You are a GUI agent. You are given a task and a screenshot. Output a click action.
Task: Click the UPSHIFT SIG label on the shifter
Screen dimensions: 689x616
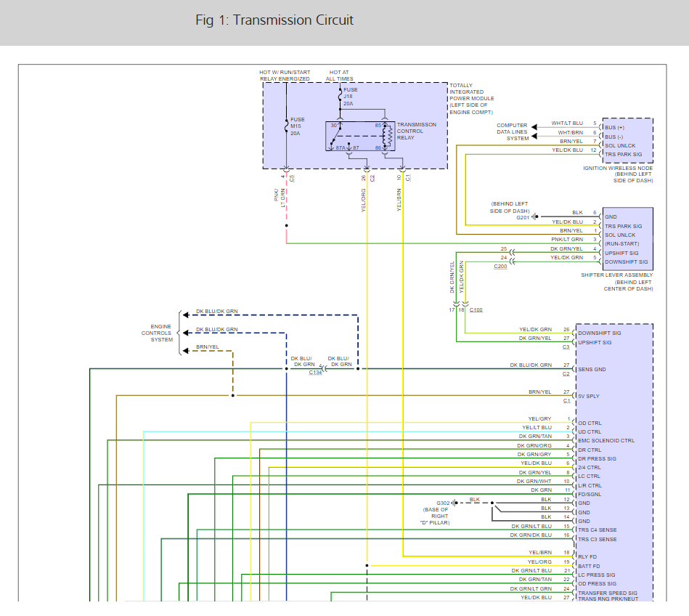(x=621, y=253)
